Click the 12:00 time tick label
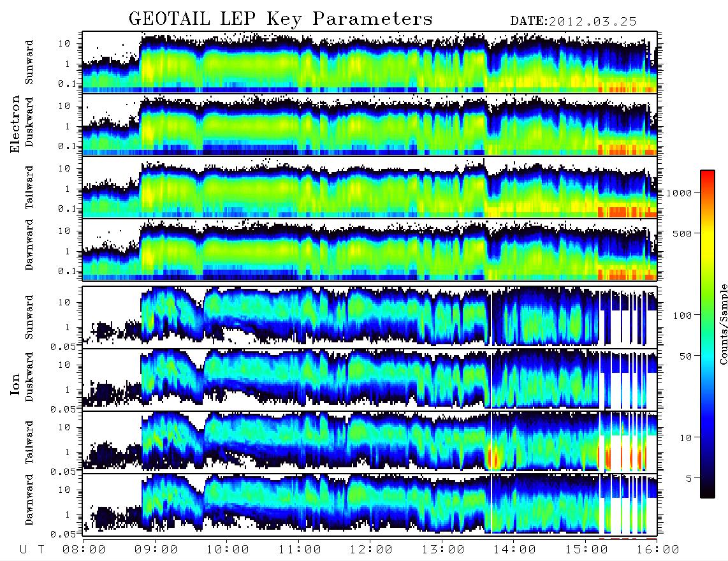This screenshot has height=561, width=728. point(372,550)
